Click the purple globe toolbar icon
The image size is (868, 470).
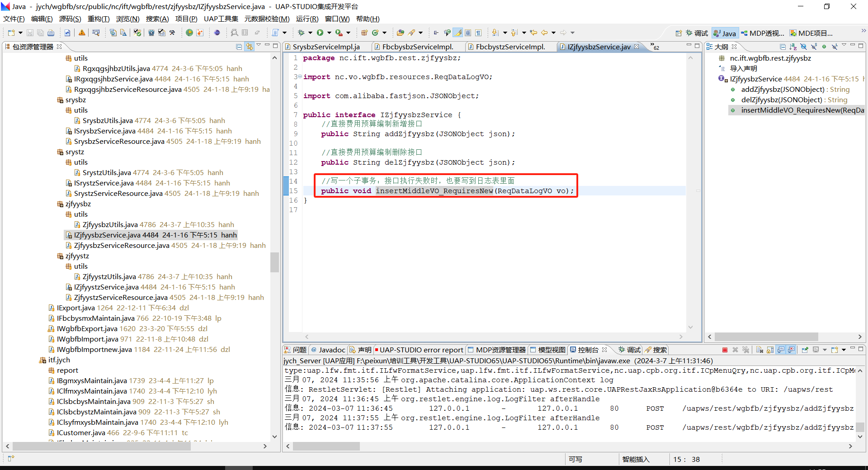coord(217,33)
